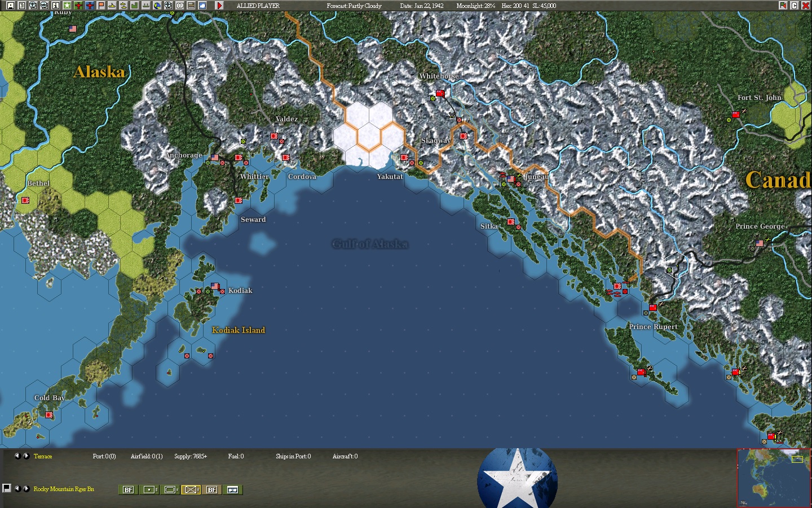Go to next unit before Rocky Mountain Rger Bn

click(26, 488)
